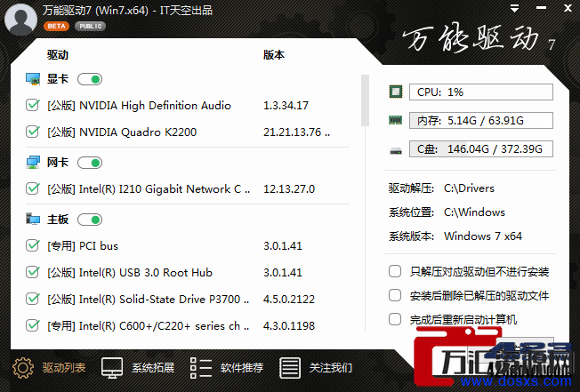Click the 主板 group label
The width and height of the screenshot is (580, 392).
pos(58,220)
